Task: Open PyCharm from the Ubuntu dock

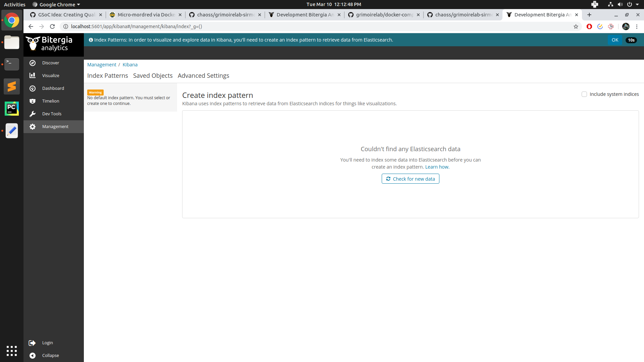Action: coord(12,108)
